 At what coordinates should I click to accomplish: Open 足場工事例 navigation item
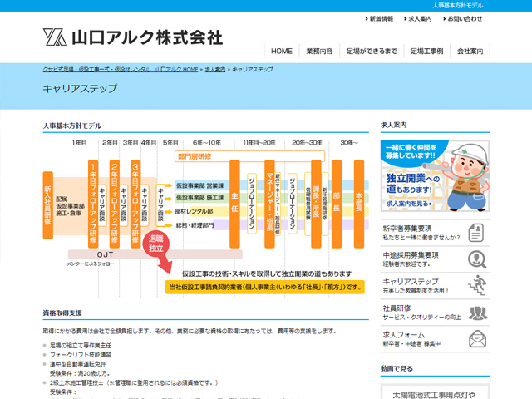coord(426,52)
